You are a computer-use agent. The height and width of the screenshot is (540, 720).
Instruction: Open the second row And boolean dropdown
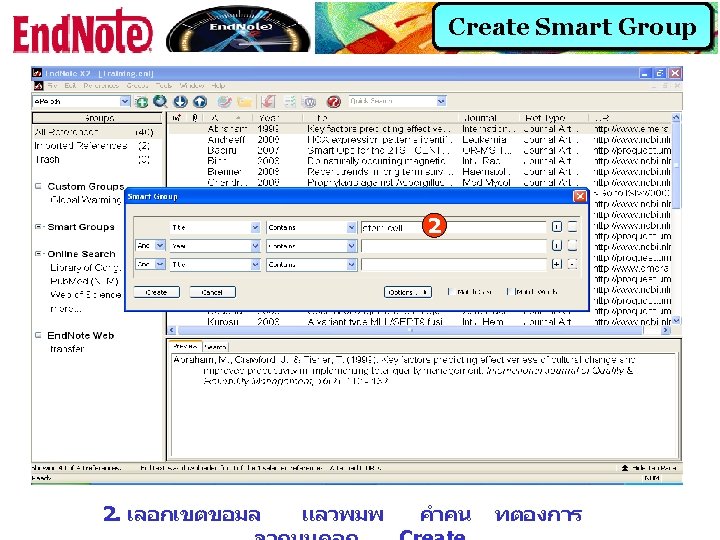(x=160, y=246)
